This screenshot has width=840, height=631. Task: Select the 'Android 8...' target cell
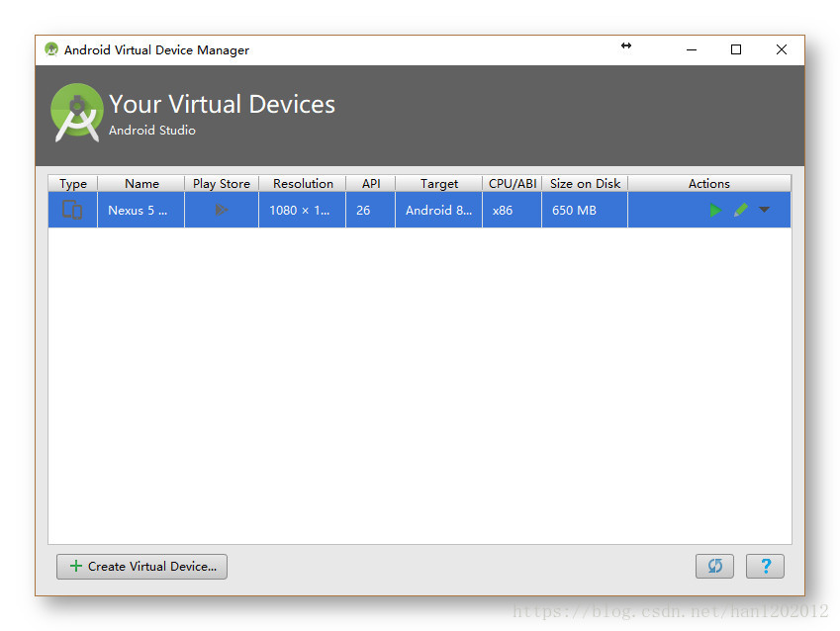(x=438, y=210)
